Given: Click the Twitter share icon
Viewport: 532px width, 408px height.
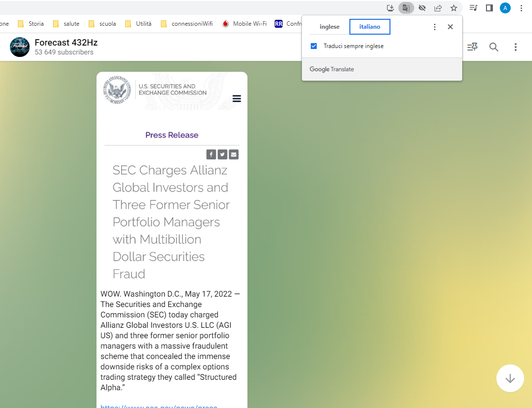Looking at the screenshot, I should [x=222, y=154].
